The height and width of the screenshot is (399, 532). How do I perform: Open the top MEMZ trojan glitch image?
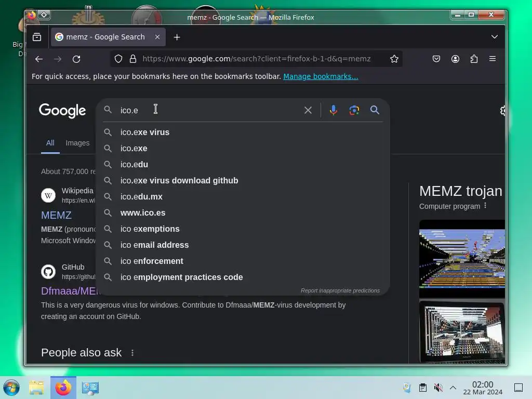[462, 259]
